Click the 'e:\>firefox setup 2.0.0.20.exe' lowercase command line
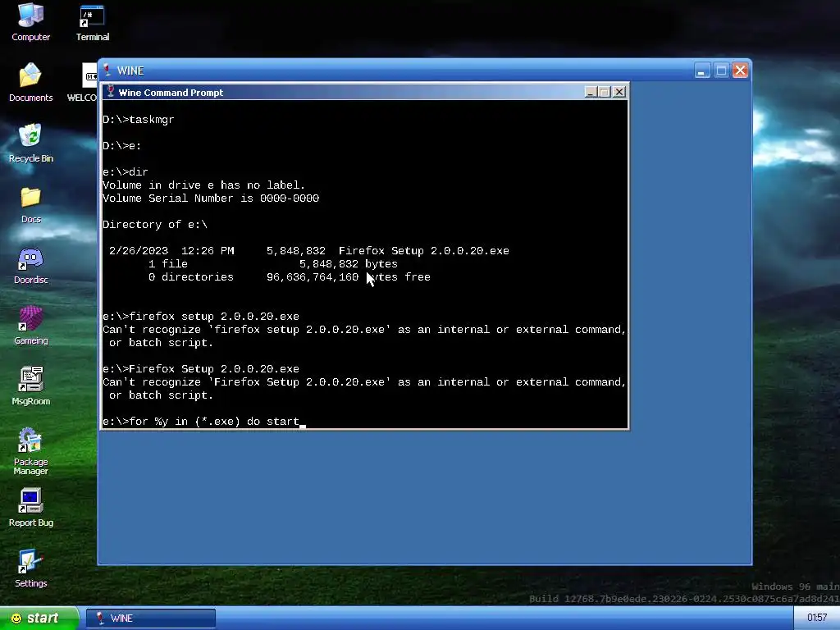Image resolution: width=840 pixels, height=630 pixels. pos(201,317)
